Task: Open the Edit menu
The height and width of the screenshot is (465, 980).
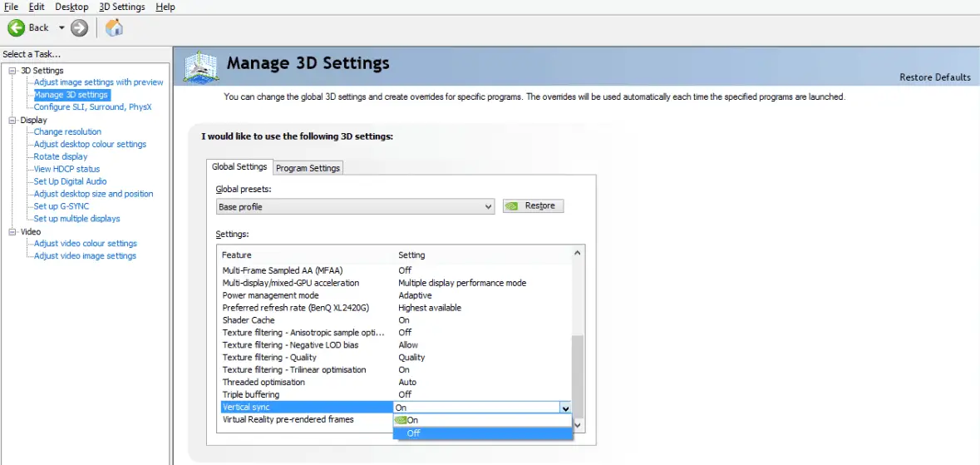Action: (37, 7)
